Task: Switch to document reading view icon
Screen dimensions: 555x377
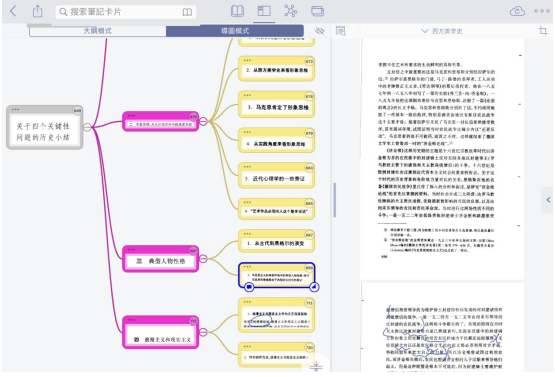Action: point(237,11)
